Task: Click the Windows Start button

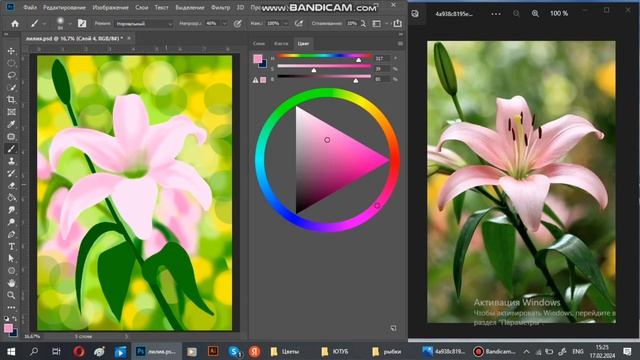Action: [x=11, y=351]
